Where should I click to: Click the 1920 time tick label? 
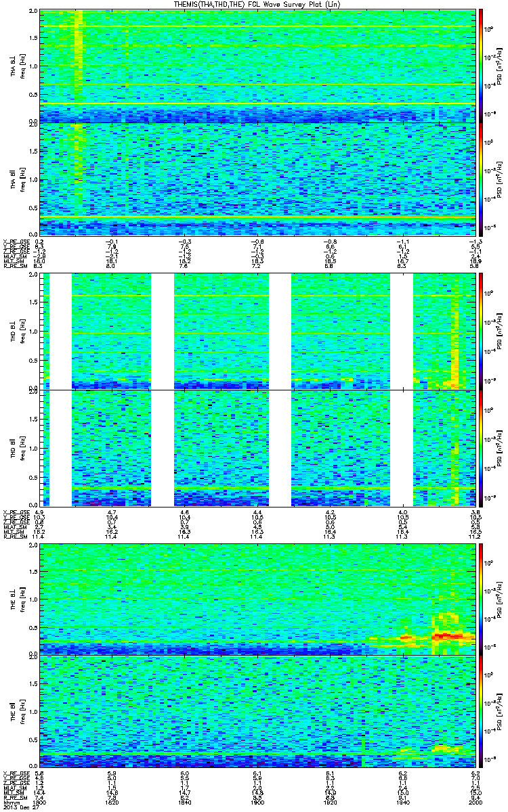pyautogui.click(x=330, y=803)
